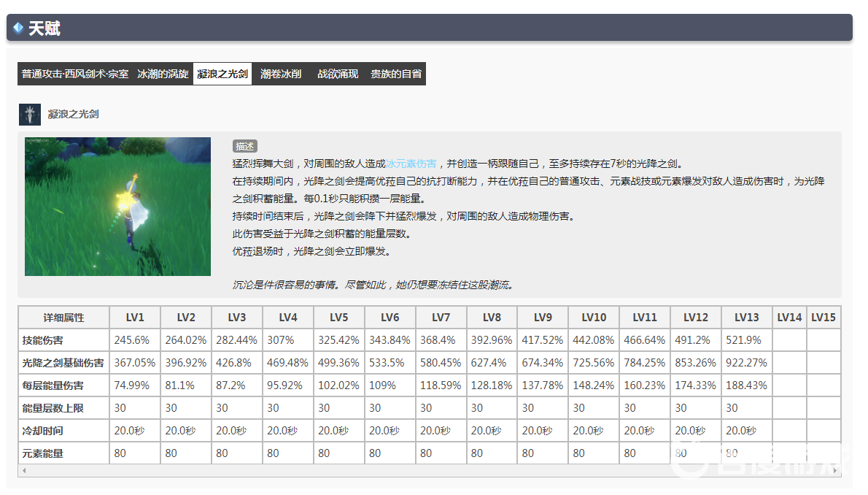
Task: Show the 潮卷冰削 talent tab
Action: pyautogui.click(x=281, y=74)
